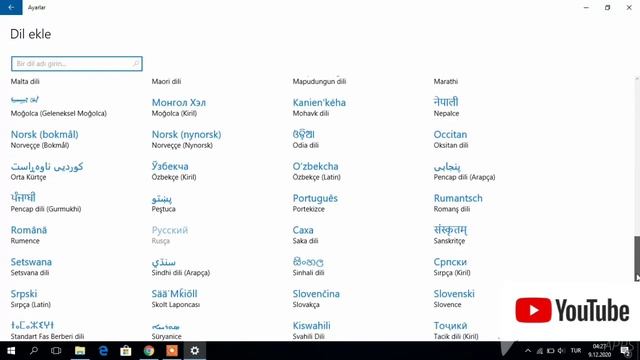Switch the TUR input language indicator

[576, 351]
